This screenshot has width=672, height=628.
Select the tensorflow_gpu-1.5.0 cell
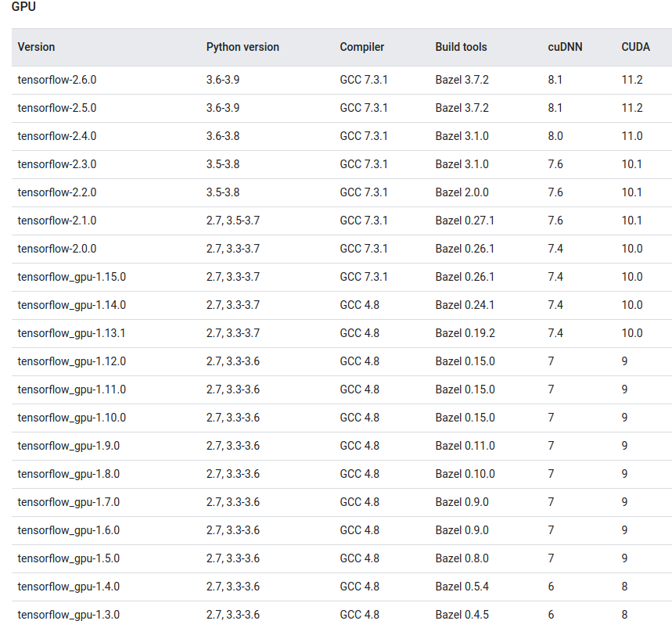point(69,558)
